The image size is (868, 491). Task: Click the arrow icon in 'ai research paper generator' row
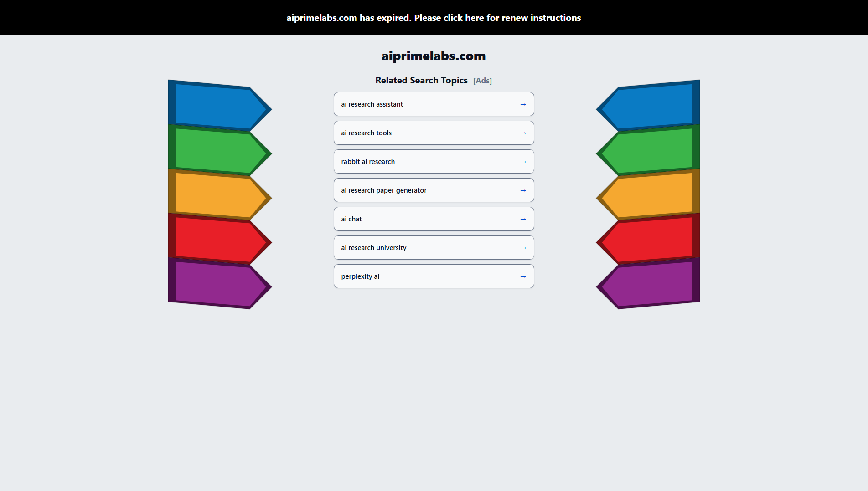pyautogui.click(x=523, y=190)
